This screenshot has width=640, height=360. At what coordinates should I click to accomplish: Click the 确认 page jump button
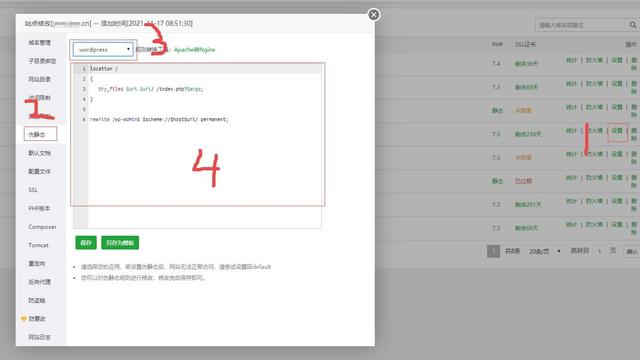tap(631, 251)
